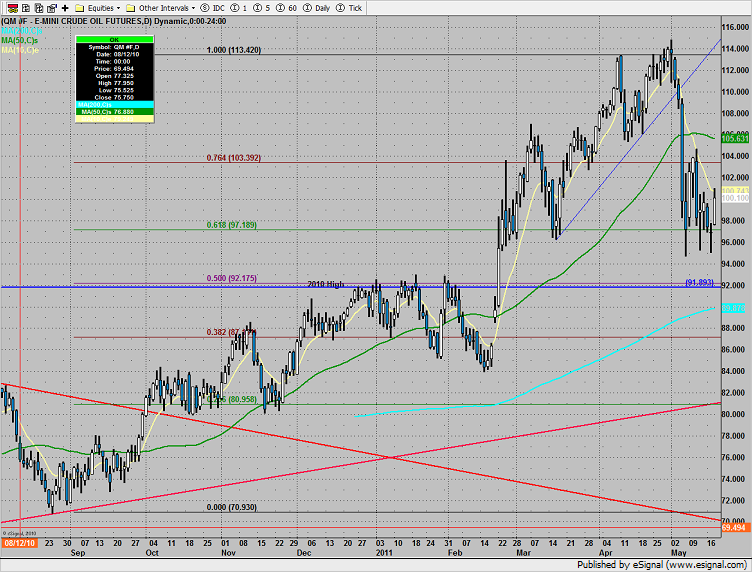Click the red link-chain toolbar icon
Viewport: 752px width, 572px height.
[13, 8]
